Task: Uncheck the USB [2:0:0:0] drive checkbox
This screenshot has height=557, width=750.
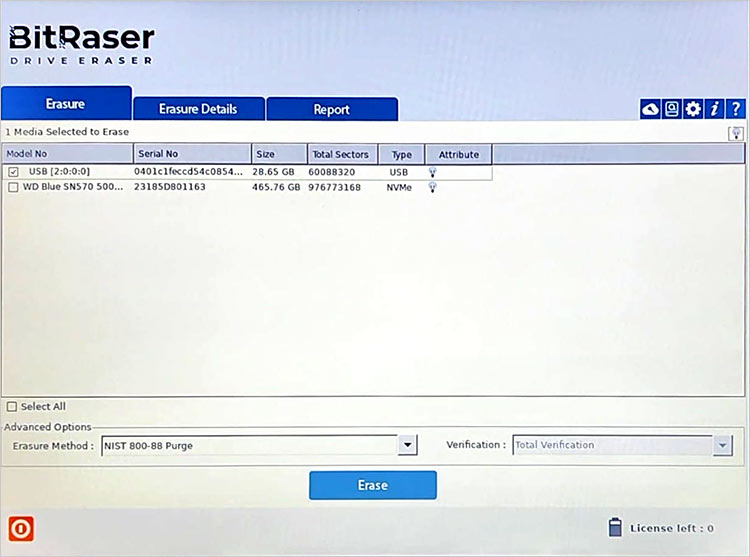Action: pyautogui.click(x=13, y=172)
